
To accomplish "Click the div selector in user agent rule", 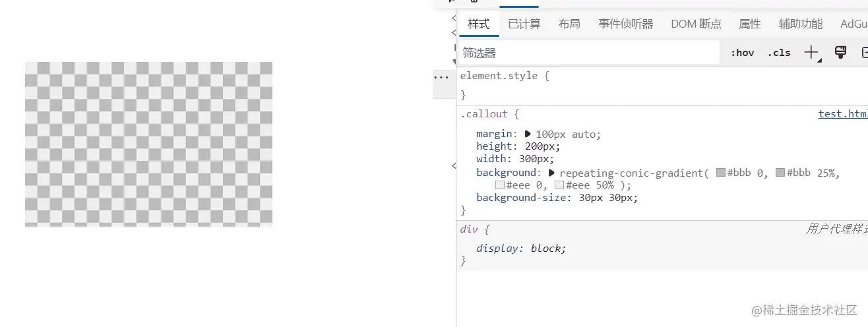I will click(468, 229).
